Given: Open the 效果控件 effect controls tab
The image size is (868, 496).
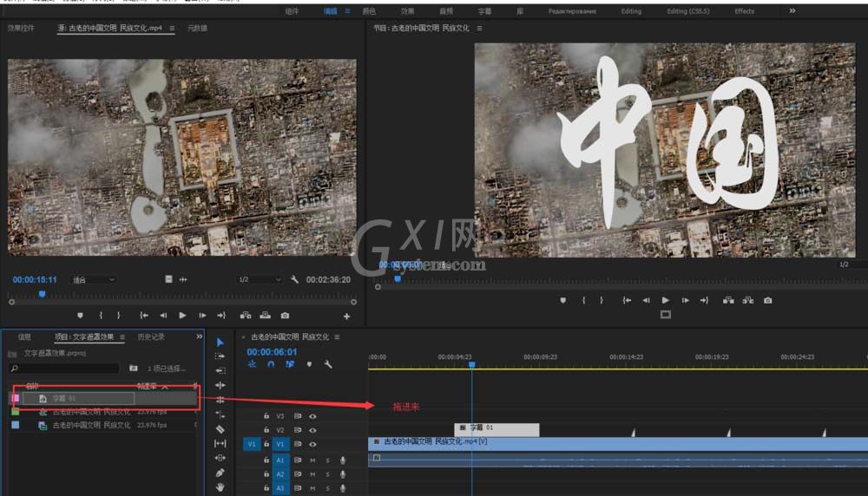Looking at the screenshot, I should (21, 29).
